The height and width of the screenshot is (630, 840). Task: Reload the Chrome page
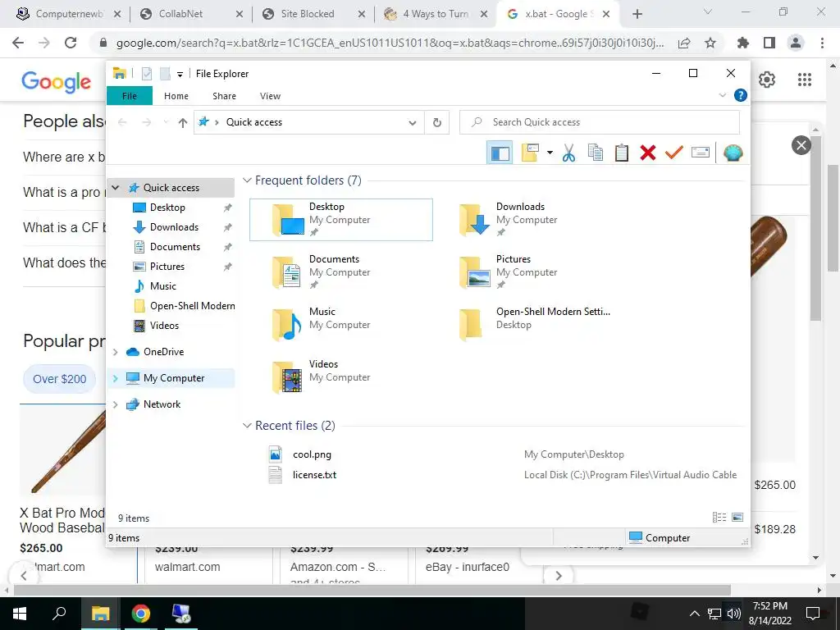pos(71,43)
